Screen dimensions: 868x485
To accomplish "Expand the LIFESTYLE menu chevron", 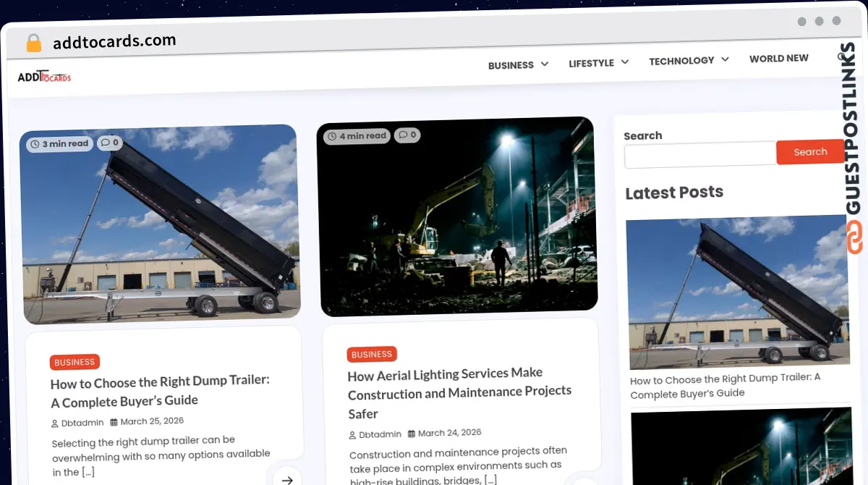I will coord(624,62).
